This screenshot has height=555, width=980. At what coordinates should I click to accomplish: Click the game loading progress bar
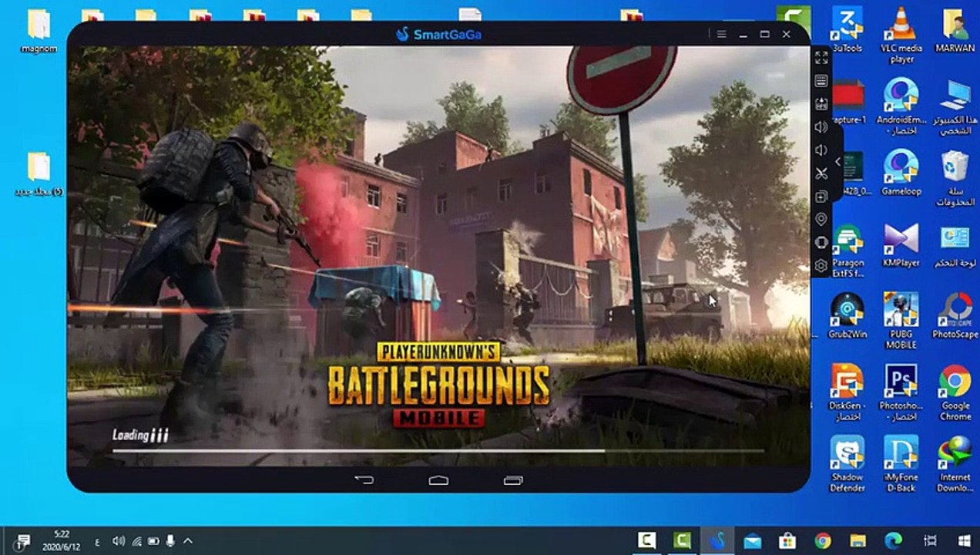(x=438, y=450)
